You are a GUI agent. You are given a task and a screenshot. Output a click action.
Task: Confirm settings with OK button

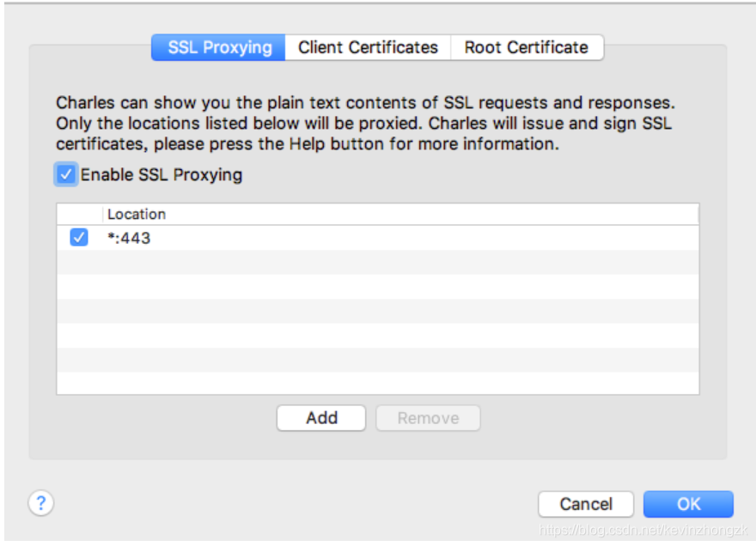point(688,504)
